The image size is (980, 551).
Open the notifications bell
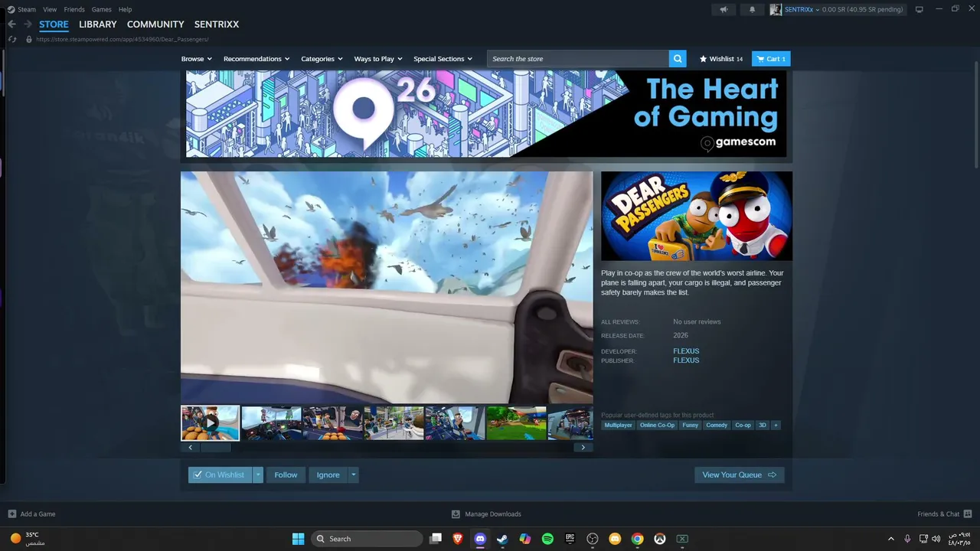click(x=752, y=9)
